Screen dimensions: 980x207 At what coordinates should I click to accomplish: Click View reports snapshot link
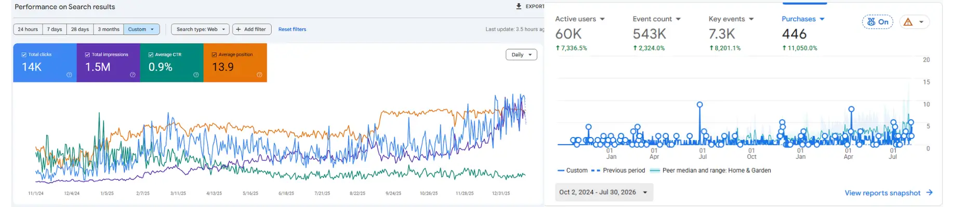pyautogui.click(x=882, y=192)
